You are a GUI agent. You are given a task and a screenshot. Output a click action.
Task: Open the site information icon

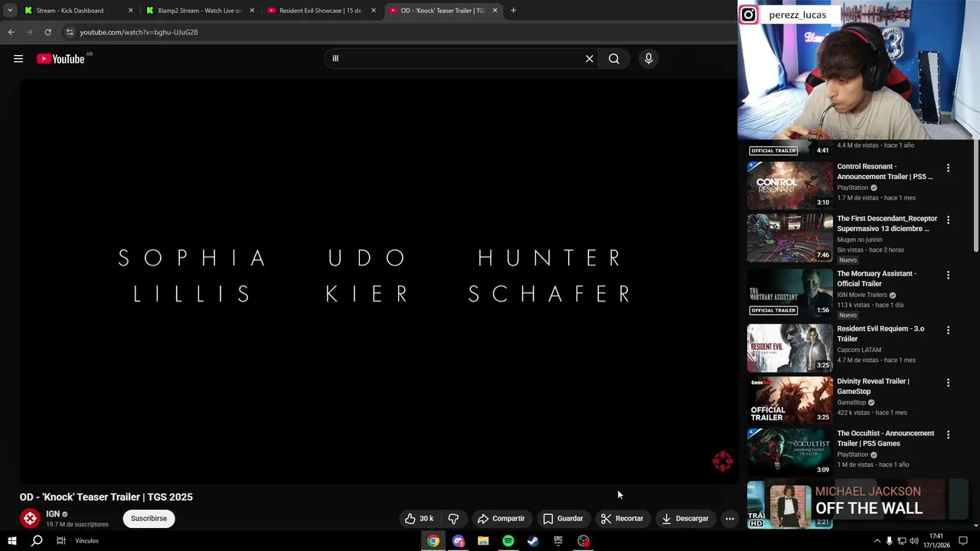pyautogui.click(x=70, y=32)
